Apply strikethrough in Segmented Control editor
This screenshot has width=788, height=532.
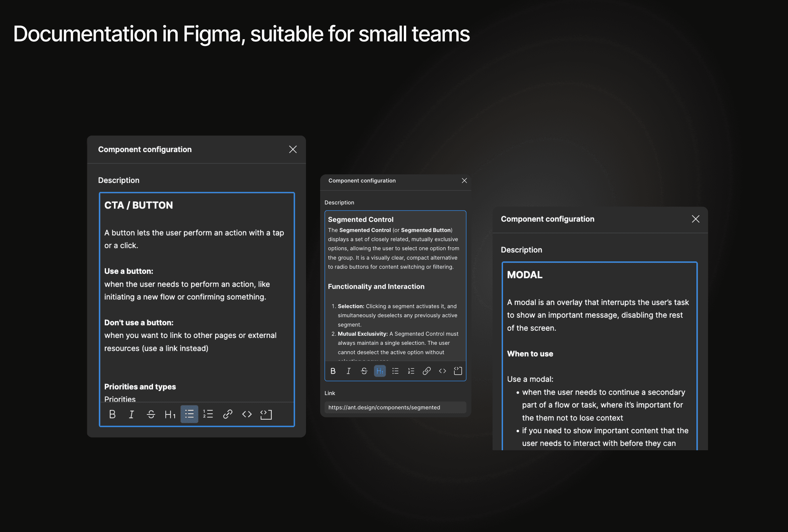pos(364,371)
